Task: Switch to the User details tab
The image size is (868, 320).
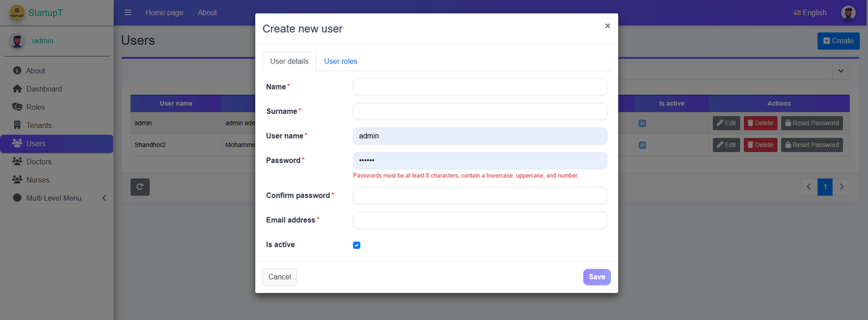Action: coord(289,61)
